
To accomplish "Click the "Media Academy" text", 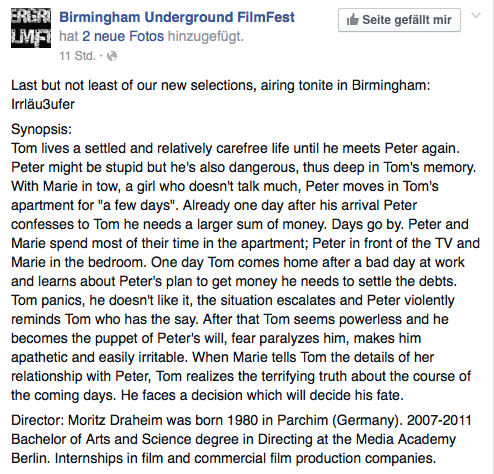I will 406,439.
